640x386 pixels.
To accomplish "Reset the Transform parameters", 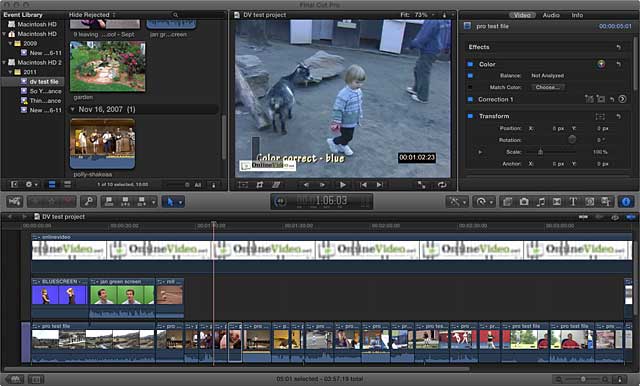I will (619, 116).
